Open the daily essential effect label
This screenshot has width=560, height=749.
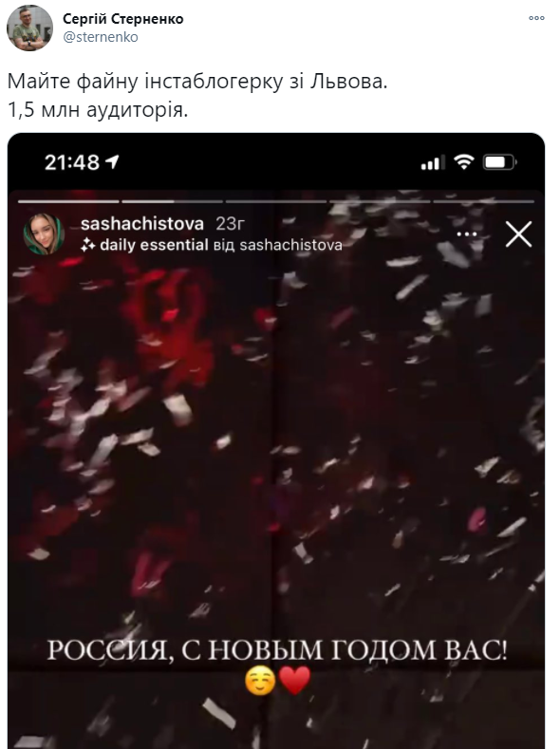[x=154, y=245]
